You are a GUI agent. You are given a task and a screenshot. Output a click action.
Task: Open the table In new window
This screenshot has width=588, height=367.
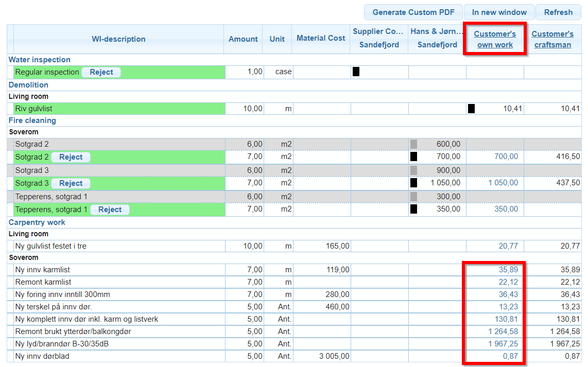pos(499,12)
